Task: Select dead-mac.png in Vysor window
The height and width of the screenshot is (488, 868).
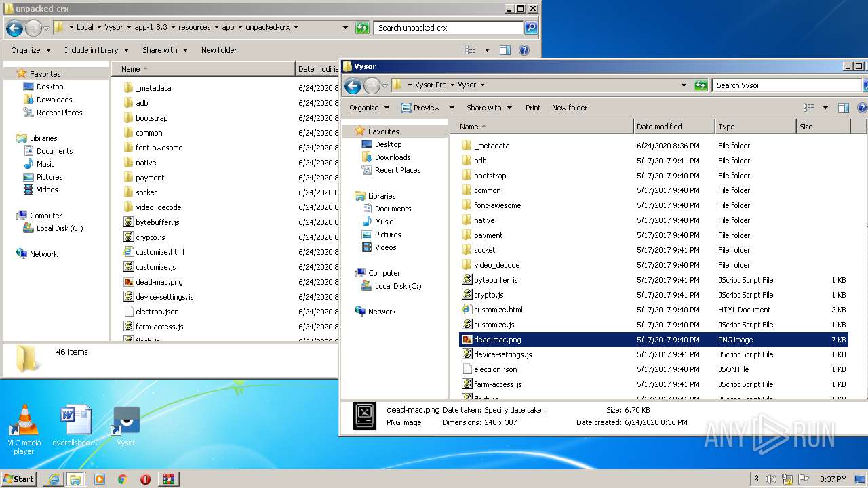Action: (654, 340)
